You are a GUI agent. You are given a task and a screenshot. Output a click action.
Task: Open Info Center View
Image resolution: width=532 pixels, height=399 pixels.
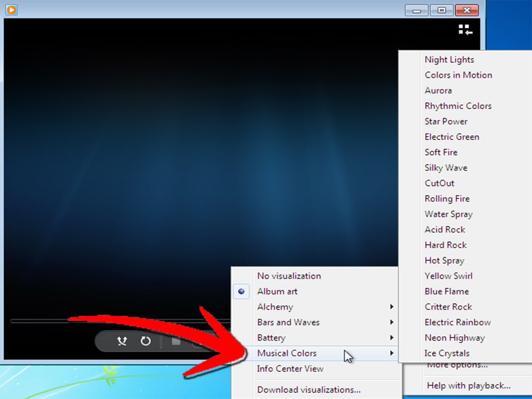click(290, 369)
